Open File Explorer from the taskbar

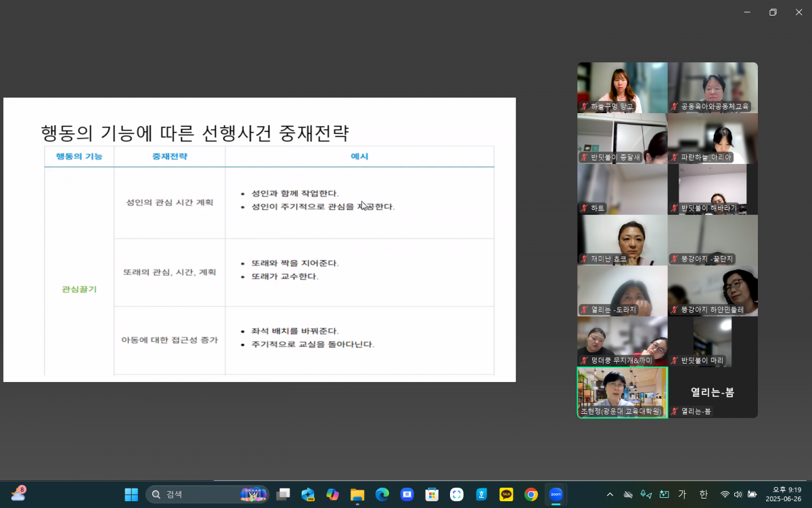357,494
